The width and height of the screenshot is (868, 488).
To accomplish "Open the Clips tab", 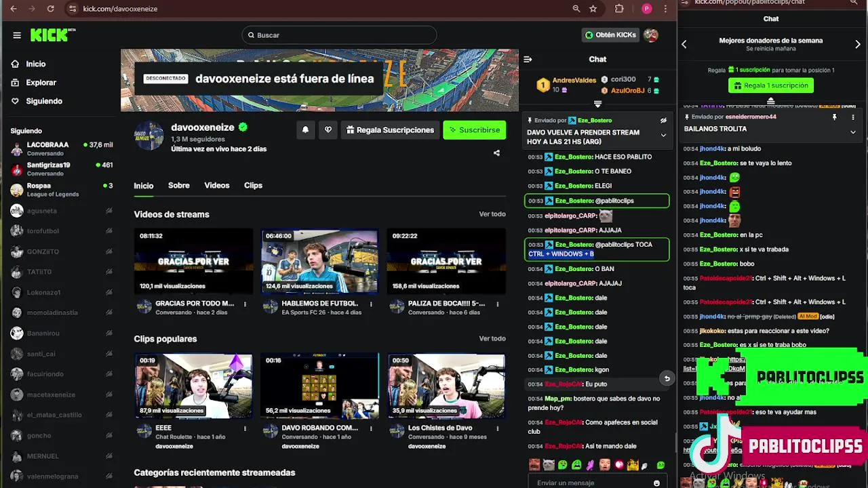I will click(x=253, y=186).
